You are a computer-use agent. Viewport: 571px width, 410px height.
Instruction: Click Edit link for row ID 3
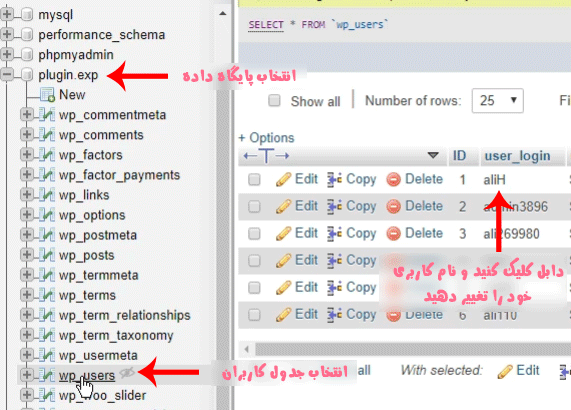tap(306, 233)
